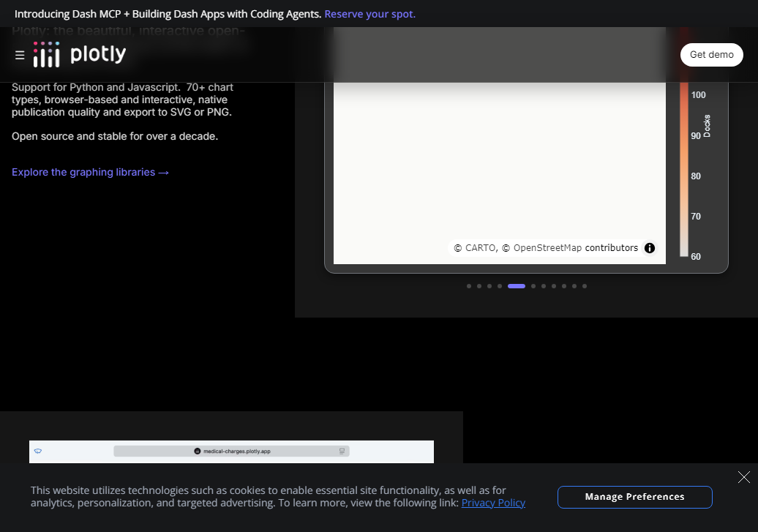Follow Explore the graphing libraries link

click(91, 172)
